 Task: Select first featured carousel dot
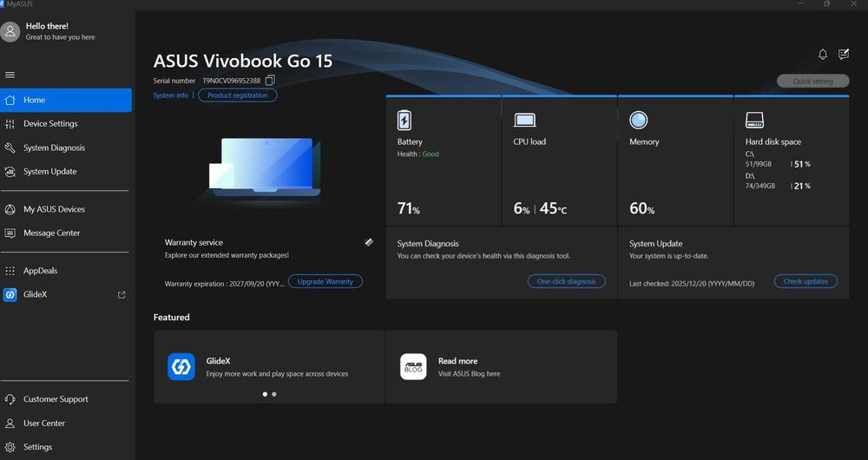tap(265, 394)
